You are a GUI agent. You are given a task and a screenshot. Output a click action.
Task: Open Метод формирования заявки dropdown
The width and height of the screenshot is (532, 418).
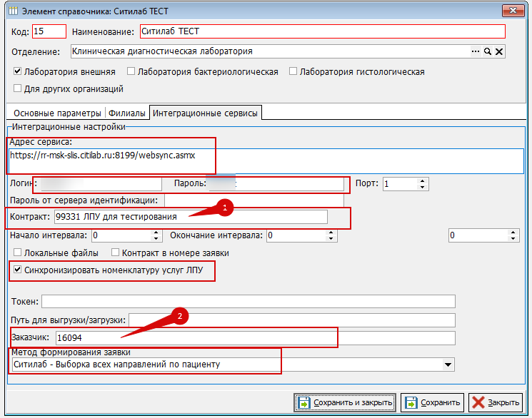click(x=448, y=365)
